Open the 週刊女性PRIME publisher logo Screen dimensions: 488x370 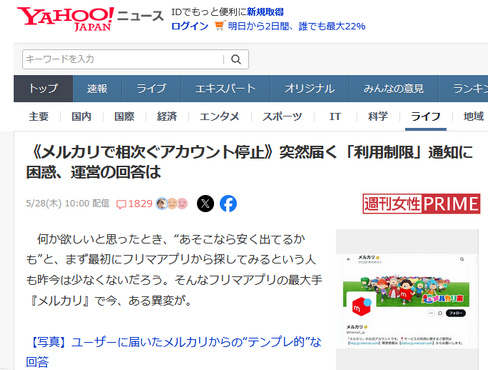tap(421, 203)
